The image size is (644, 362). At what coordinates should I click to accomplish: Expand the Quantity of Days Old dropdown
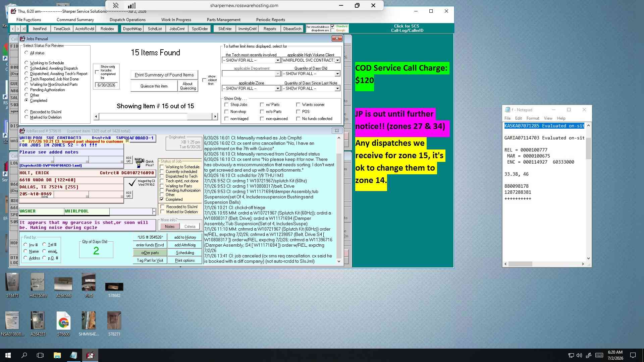coord(337,74)
